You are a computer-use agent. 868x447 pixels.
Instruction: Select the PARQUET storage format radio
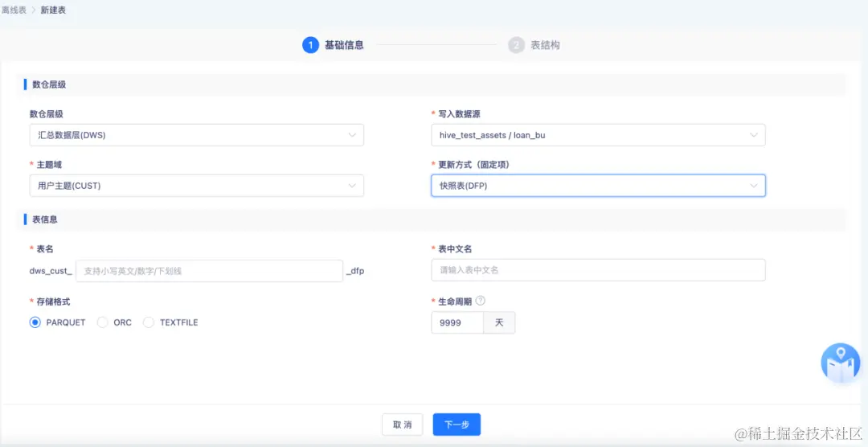pos(35,322)
